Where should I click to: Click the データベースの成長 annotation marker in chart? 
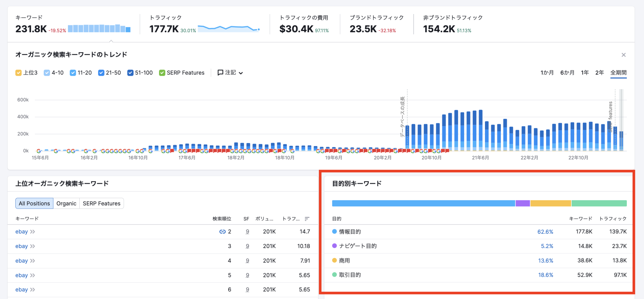click(x=403, y=117)
